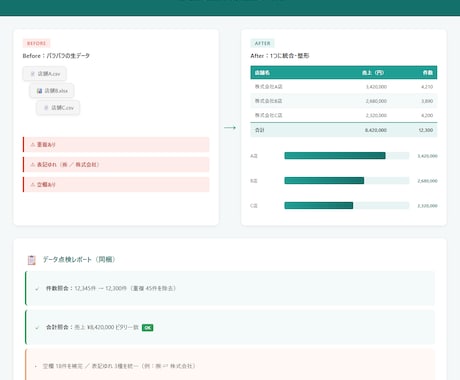Click the 店舗C.csv file chip
The width and height of the screenshot is (460, 380).
pos(58,108)
